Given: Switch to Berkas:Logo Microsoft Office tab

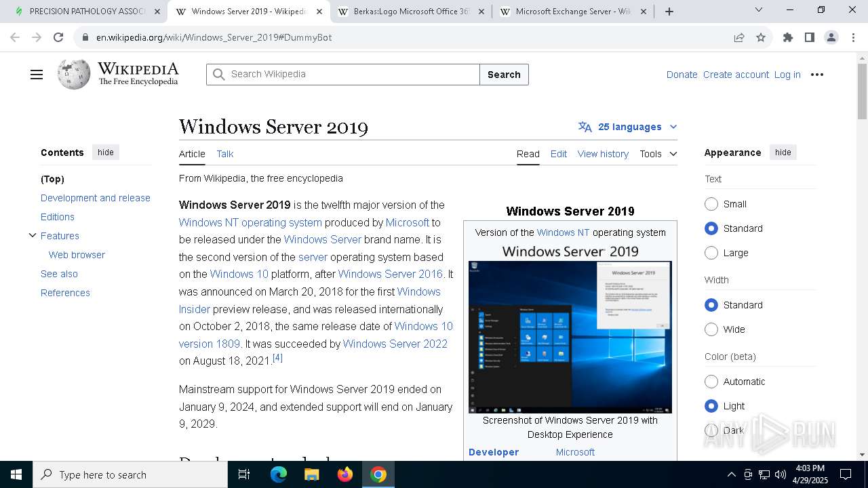Looking at the screenshot, I should click(411, 12).
